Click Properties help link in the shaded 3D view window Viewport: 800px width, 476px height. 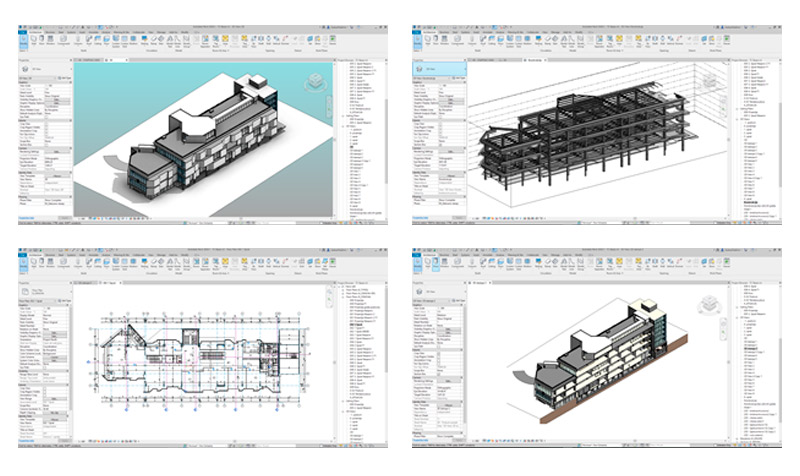[x=26, y=217]
